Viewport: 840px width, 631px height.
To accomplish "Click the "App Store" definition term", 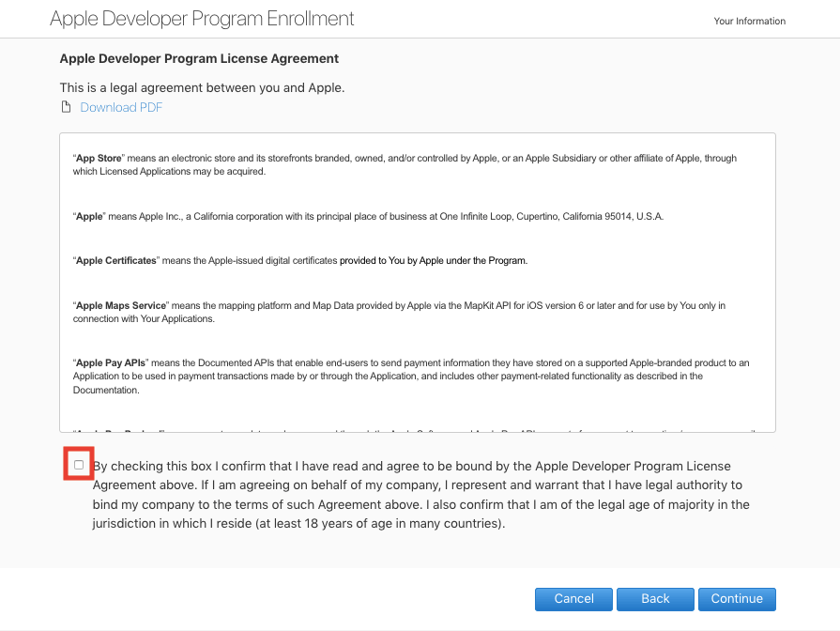I will [x=99, y=158].
